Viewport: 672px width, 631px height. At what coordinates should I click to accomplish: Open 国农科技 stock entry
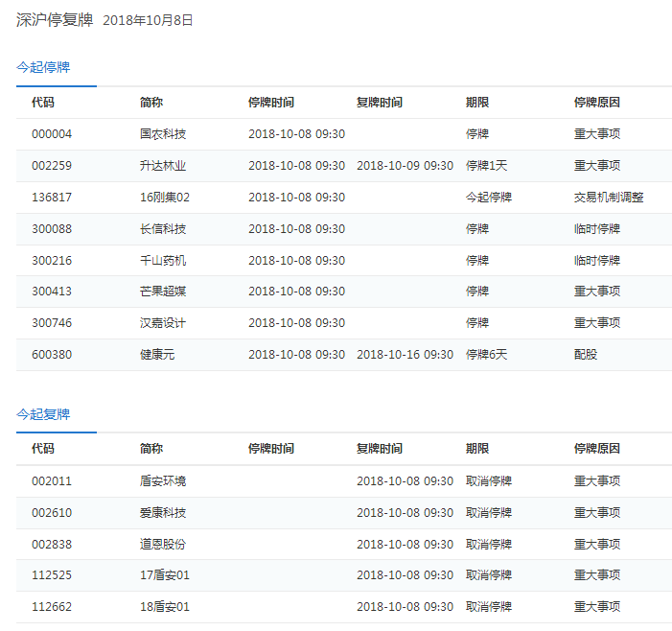[x=163, y=134]
